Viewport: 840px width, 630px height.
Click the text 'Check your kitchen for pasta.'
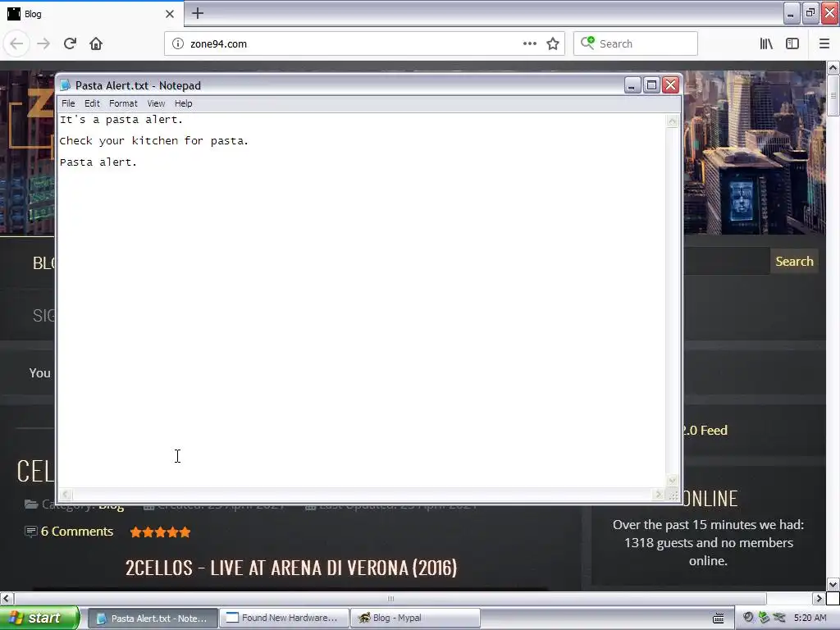click(153, 141)
